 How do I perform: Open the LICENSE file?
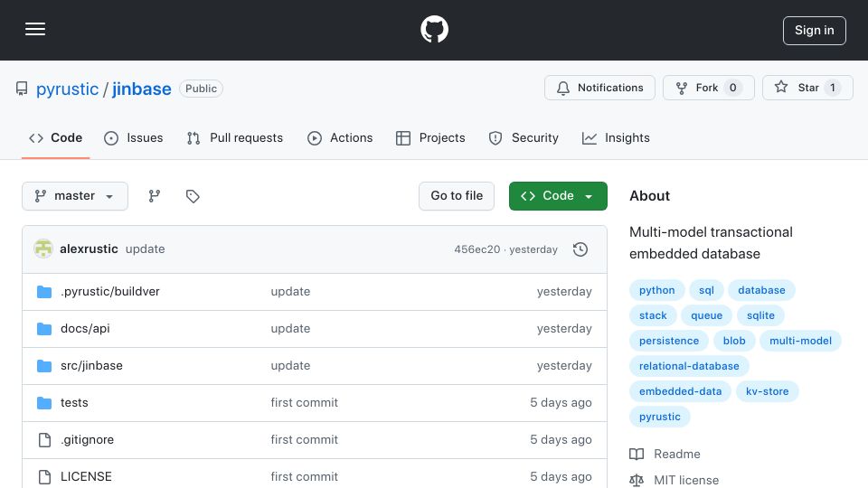coord(86,477)
